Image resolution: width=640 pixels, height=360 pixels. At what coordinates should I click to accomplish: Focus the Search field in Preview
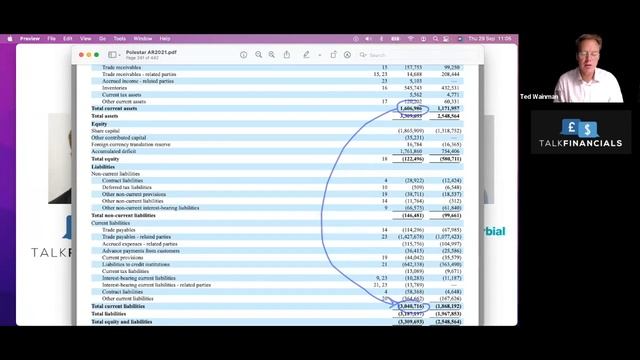click(418, 55)
